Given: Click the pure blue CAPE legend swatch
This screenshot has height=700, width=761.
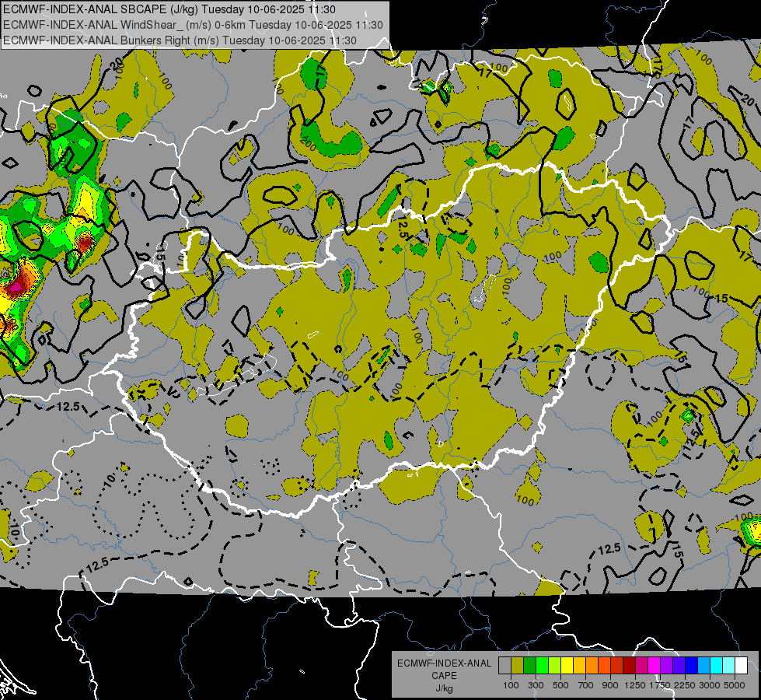Looking at the screenshot, I should 692,666.
